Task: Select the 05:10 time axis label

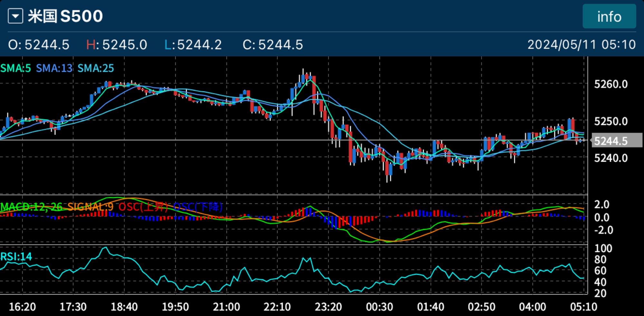Action: 583,307
